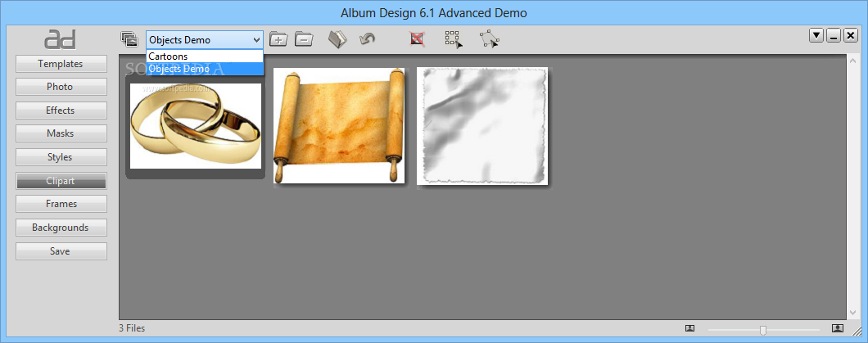Open the Photo section
868x343 pixels.
61,87
